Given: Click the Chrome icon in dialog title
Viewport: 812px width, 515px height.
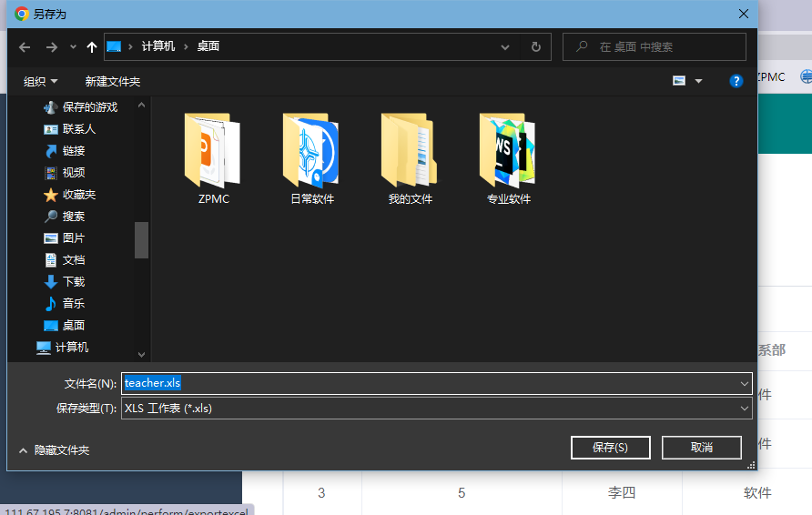Looking at the screenshot, I should click(x=21, y=14).
